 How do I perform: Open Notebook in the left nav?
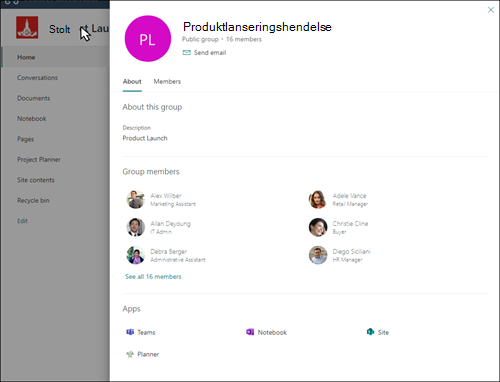pos(32,119)
